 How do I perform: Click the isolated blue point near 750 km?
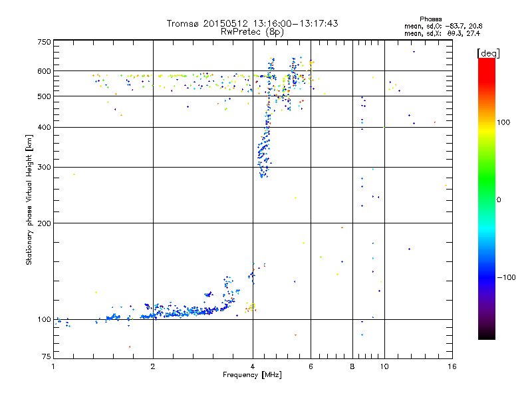(x=414, y=52)
